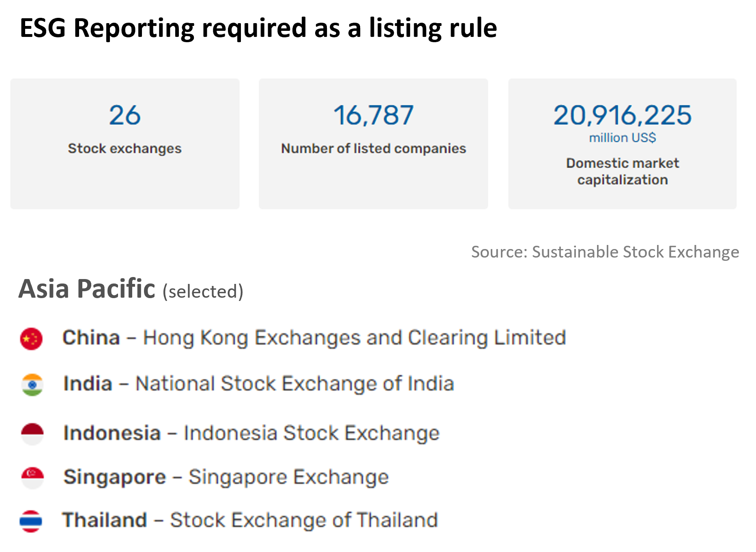Click the China flag icon

pyautogui.click(x=31, y=339)
